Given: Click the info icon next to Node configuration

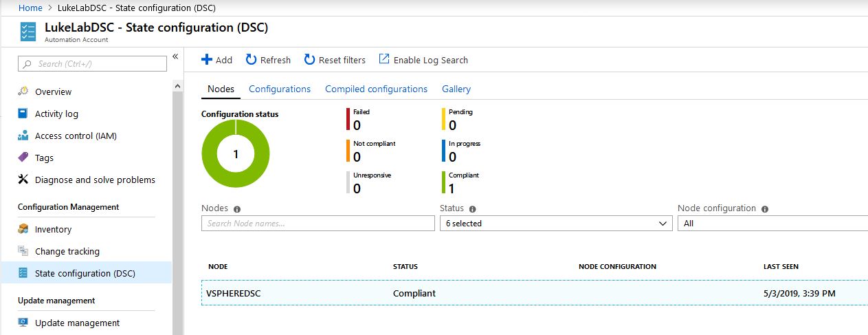Looking at the screenshot, I should 765,209.
